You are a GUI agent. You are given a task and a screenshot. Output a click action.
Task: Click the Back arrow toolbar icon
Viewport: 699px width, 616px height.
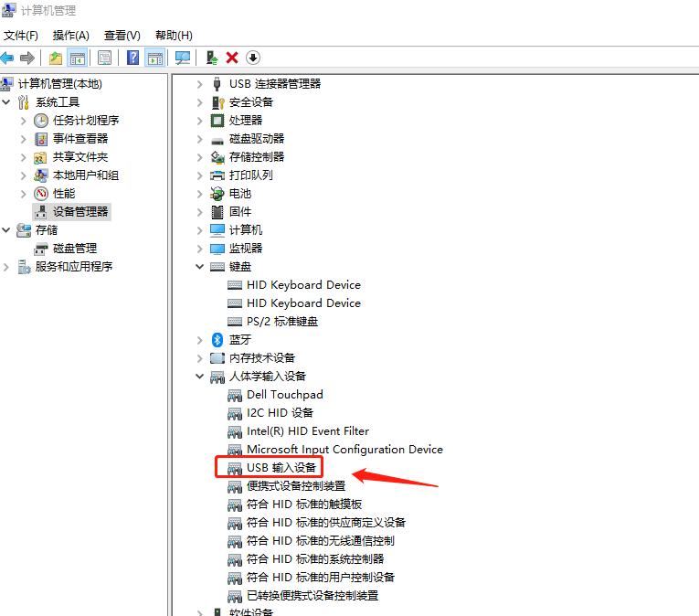click(7, 58)
